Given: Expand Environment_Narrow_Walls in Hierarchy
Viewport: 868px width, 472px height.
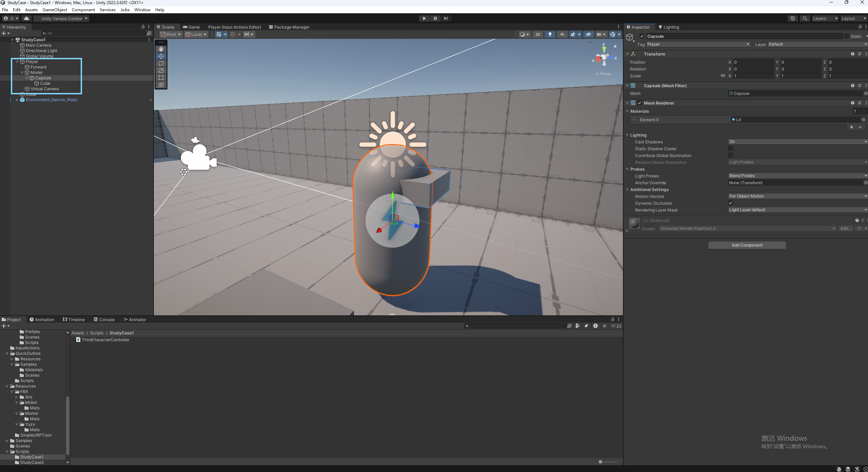Looking at the screenshot, I should pos(17,100).
